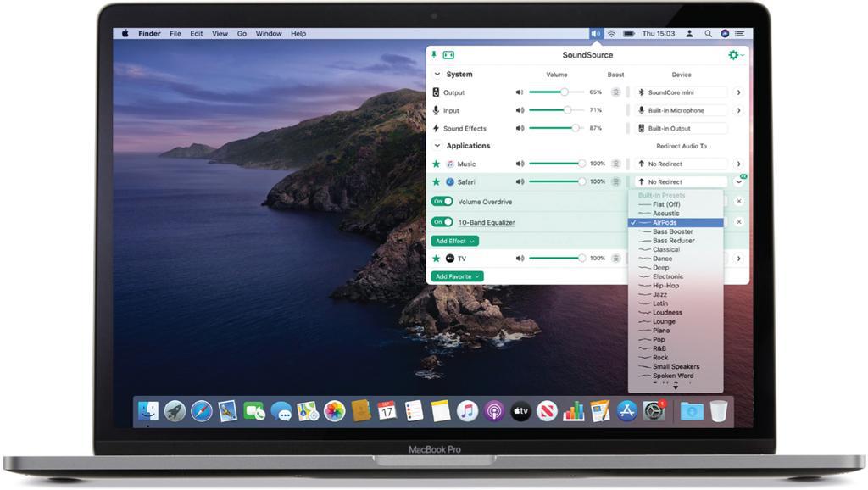Click the Boost button for TV

coord(615,259)
